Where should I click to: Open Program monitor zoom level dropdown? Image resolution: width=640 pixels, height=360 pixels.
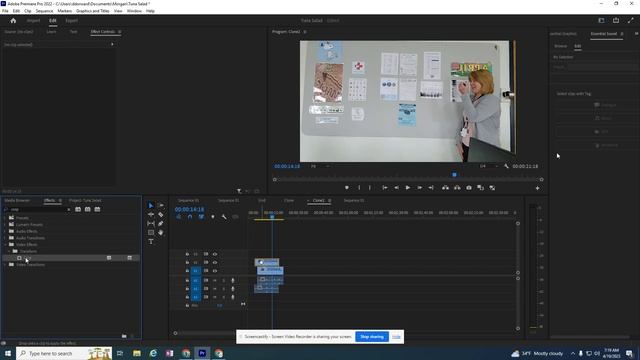point(319,166)
